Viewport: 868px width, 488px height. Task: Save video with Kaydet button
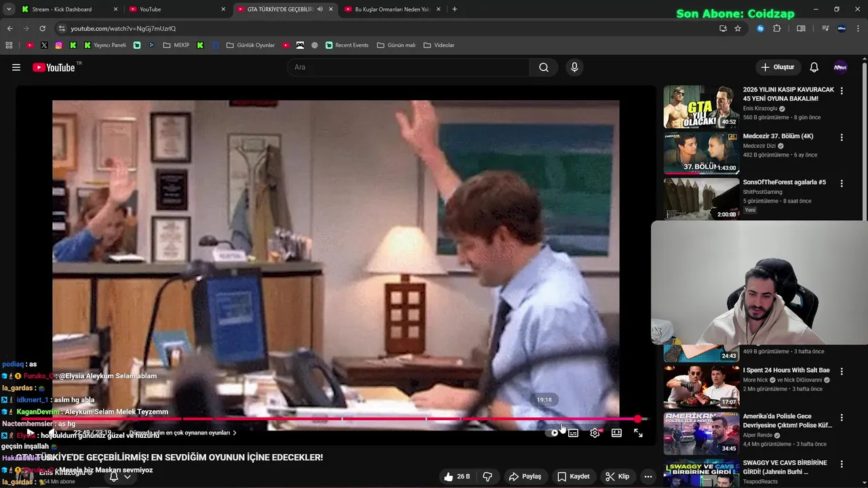coord(573,476)
